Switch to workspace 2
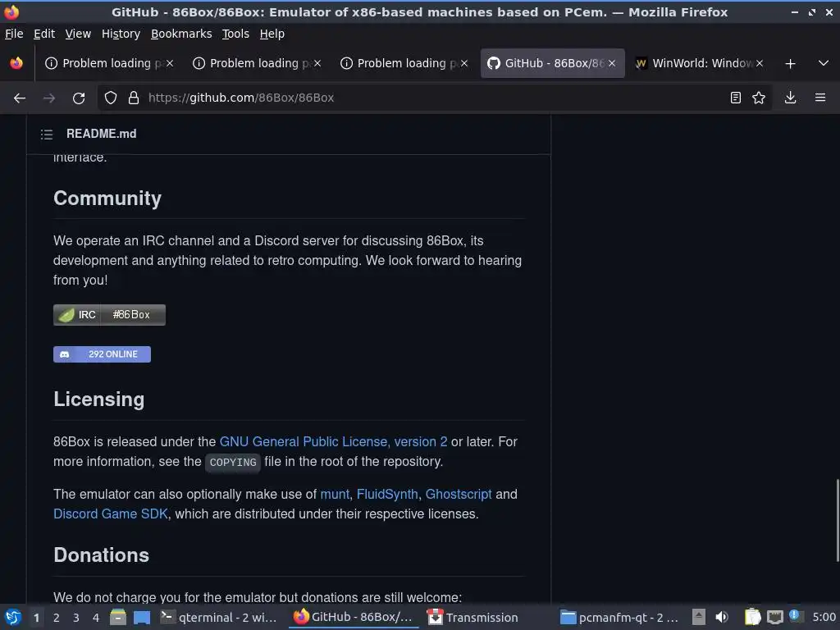The height and width of the screenshot is (630, 840). (57, 618)
